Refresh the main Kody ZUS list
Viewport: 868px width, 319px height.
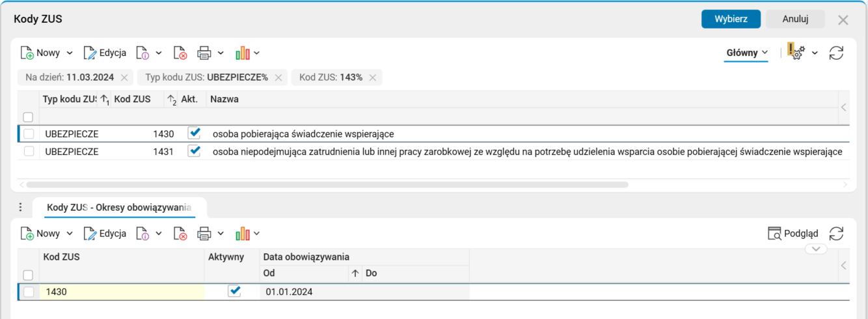pyautogui.click(x=836, y=53)
